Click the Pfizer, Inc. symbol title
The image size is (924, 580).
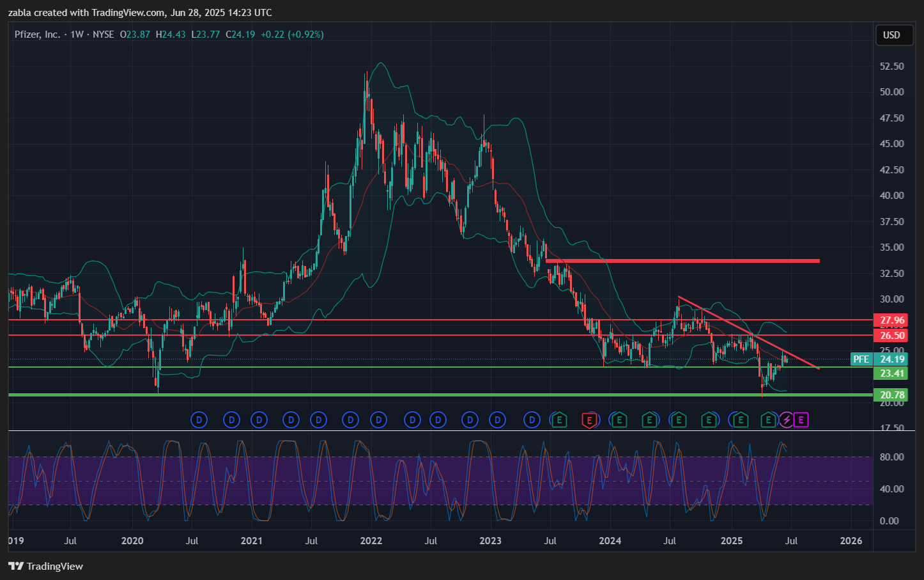pyautogui.click(x=38, y=35)
